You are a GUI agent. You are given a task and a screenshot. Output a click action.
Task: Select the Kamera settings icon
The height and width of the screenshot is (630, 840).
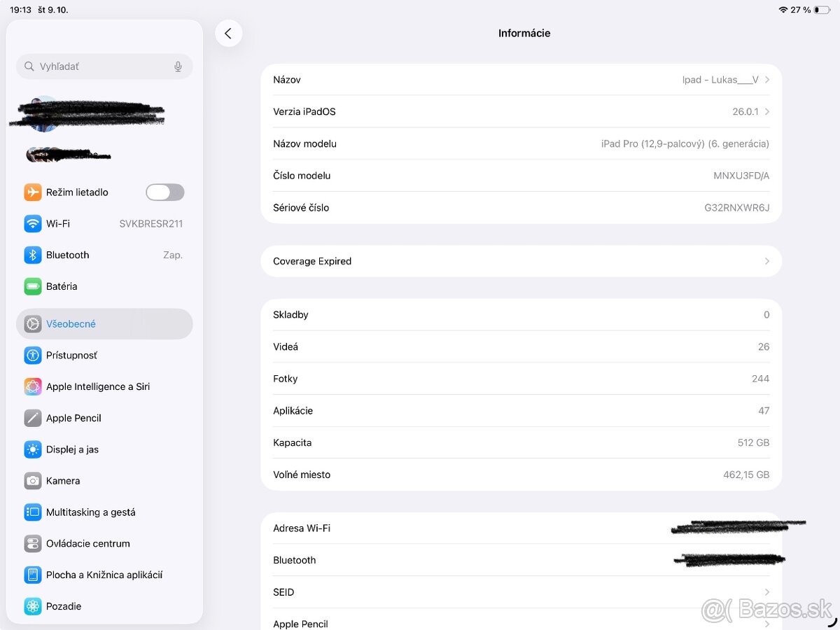(x=32, y=481)
